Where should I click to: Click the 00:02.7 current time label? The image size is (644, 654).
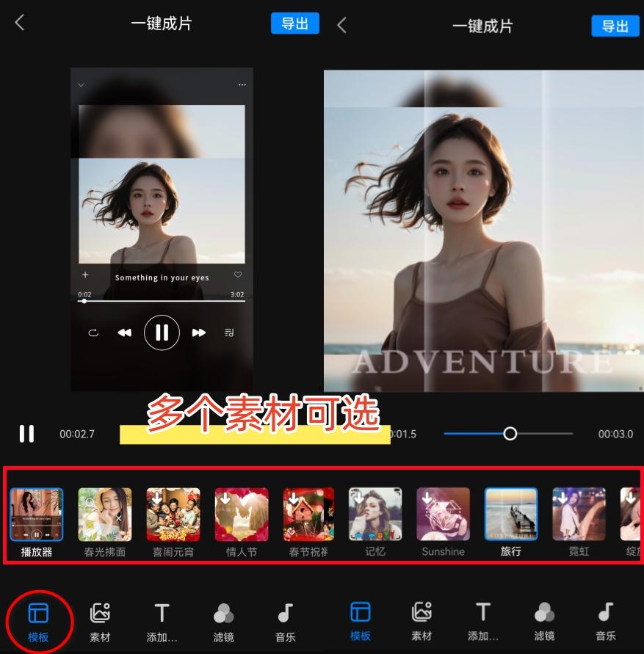click(x=77, y=434)
